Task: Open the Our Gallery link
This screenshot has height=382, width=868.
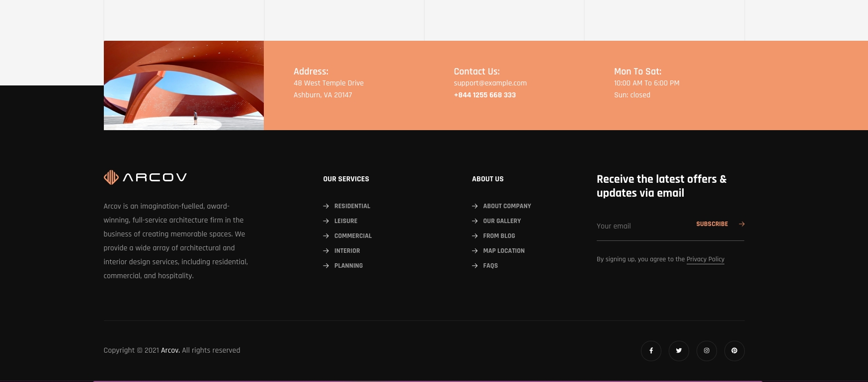Action: [502, 221]
